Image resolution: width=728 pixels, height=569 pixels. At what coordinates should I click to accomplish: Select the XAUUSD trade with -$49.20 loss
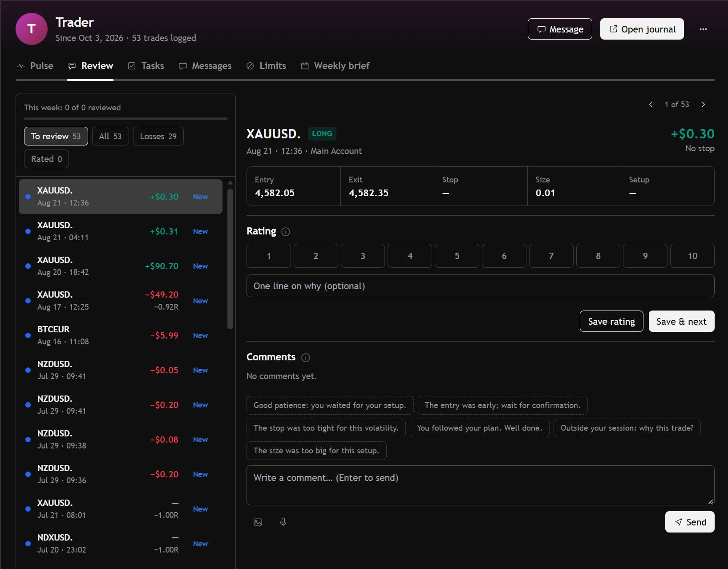pyautogui.click(x=121, y=301)
